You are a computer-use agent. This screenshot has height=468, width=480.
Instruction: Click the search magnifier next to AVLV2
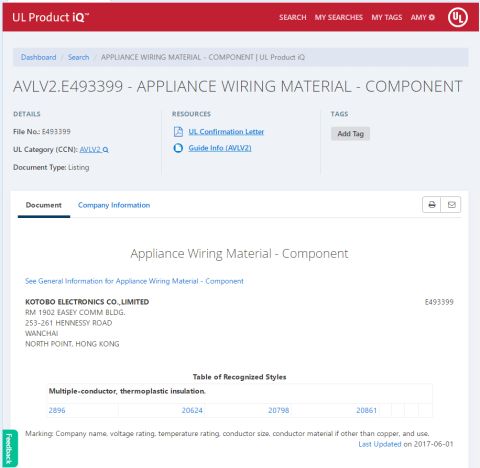tap(105, 150)
